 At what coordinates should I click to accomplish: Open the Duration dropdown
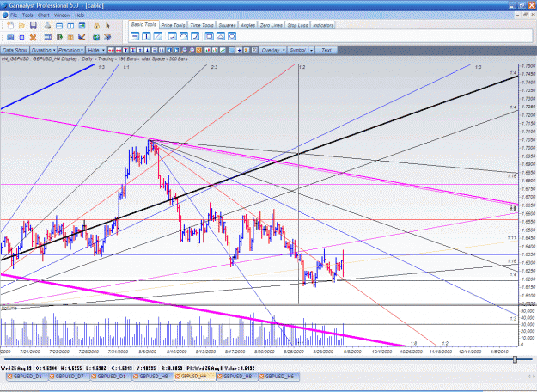44,51
